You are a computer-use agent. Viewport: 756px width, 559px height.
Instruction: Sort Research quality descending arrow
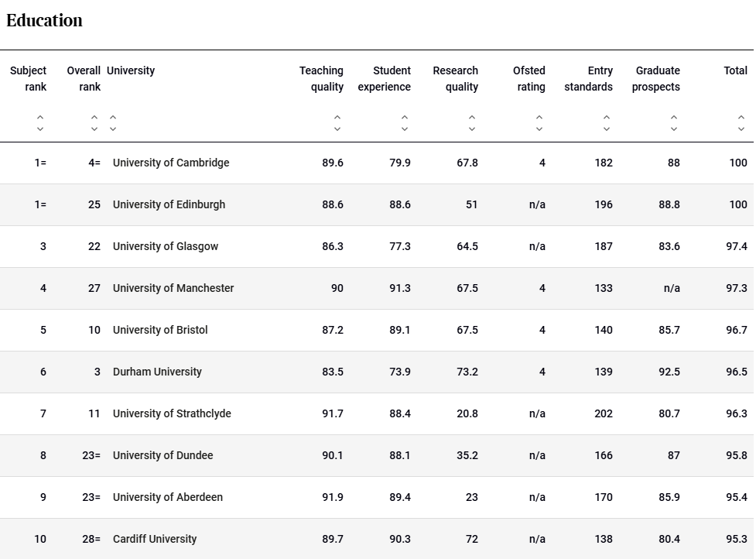tap(472, 129)
